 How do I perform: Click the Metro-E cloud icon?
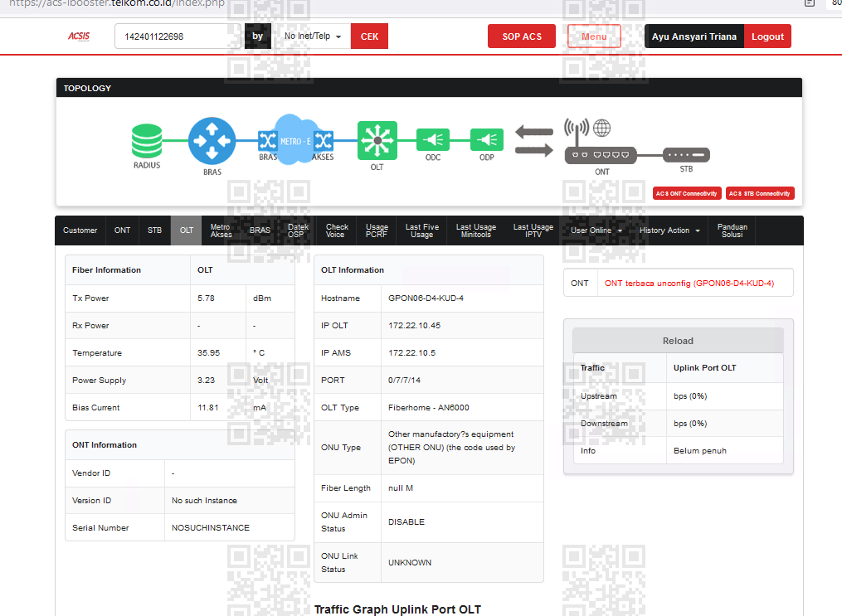(294, 139)
